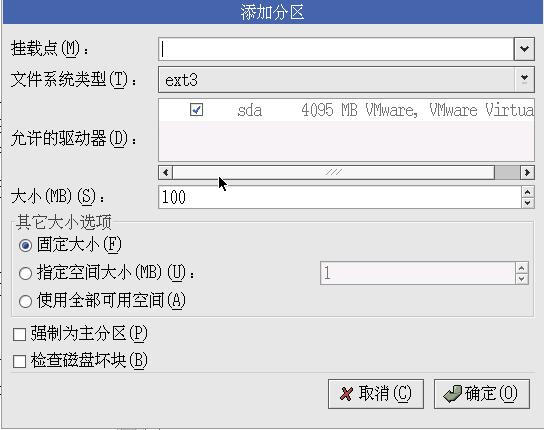Uncheck the sda drive checkbox

(196, 110)
